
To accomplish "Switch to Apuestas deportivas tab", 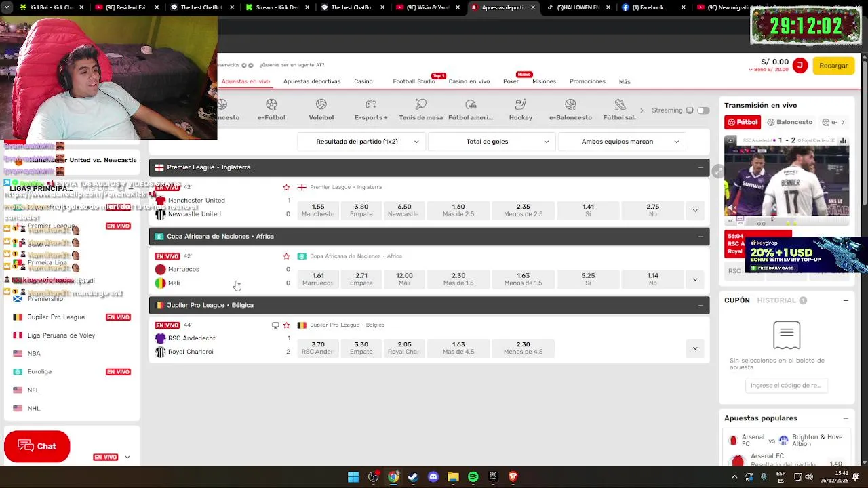I will [x=312, y=81].
